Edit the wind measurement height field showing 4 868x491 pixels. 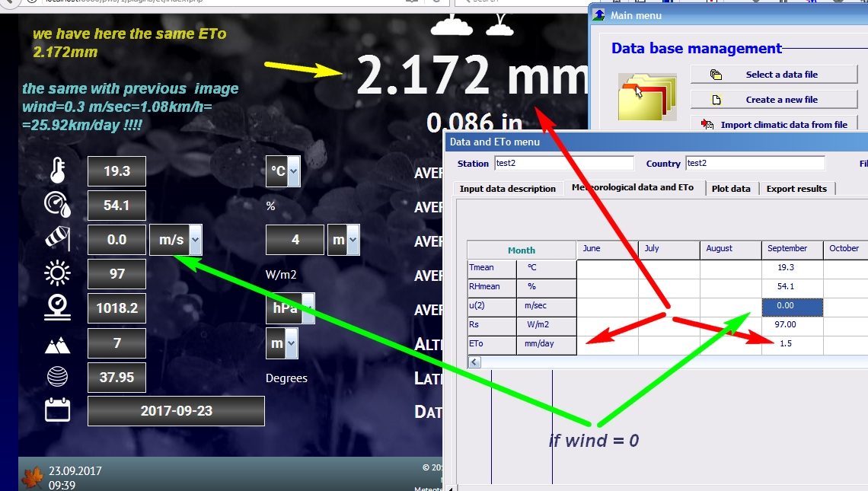(x=295, y=240)
